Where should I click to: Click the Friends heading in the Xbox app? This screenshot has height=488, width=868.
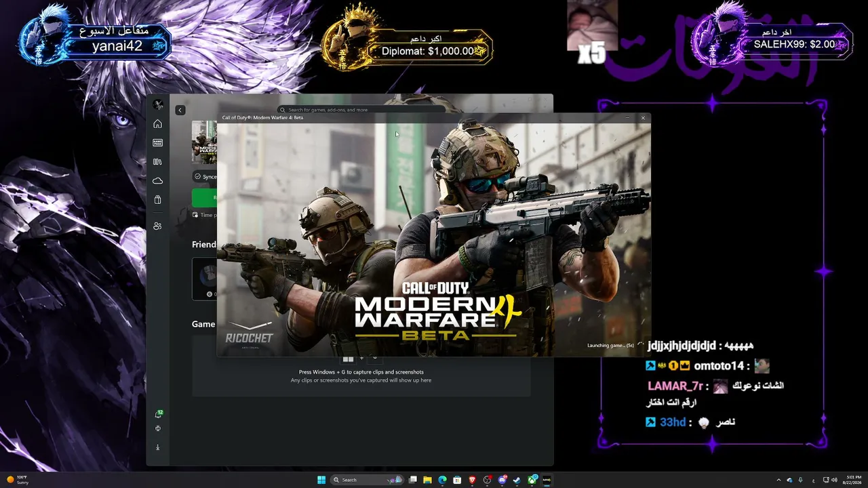[x=204, y=245]
